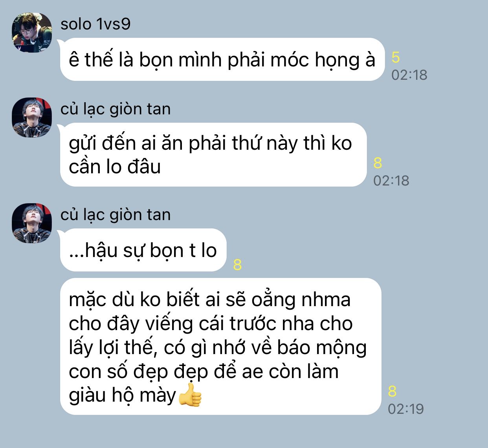Open the solo 1vs9 profile avatar

click(x=32, y=32)
